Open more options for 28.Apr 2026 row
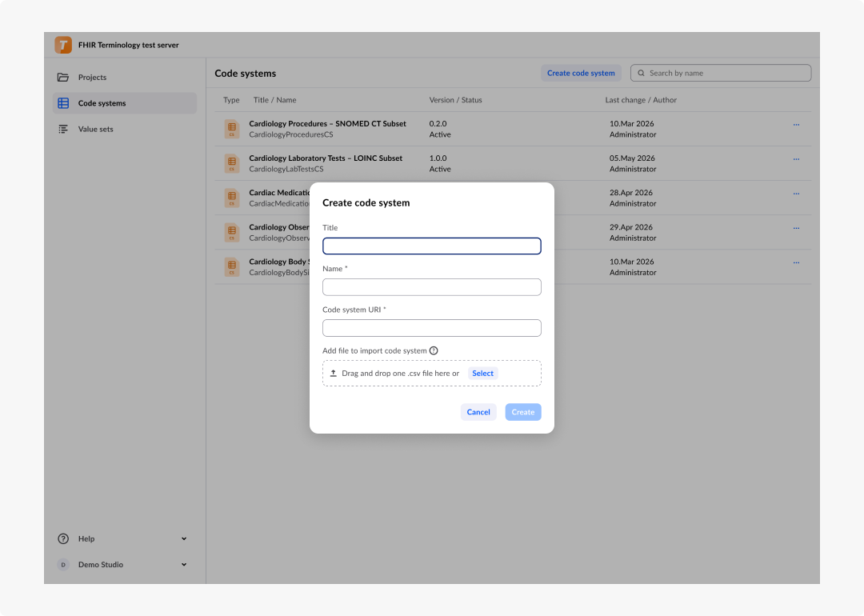This screenshot has height=616, width=864. pyautogui.click(x=796, y=194)
